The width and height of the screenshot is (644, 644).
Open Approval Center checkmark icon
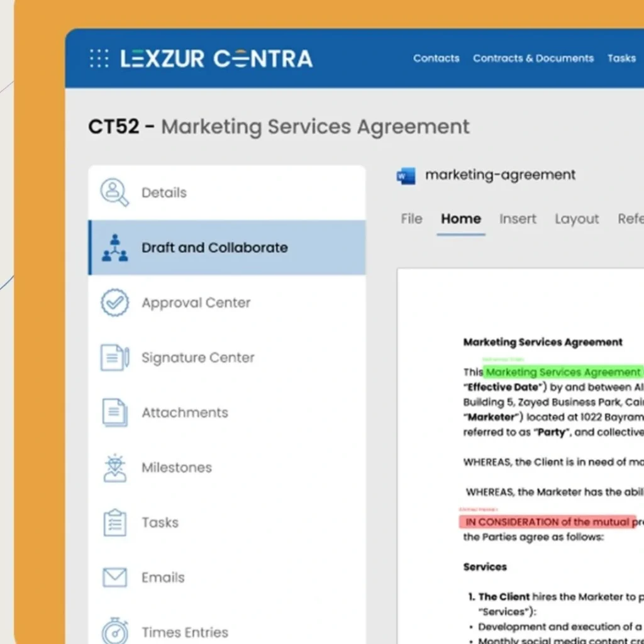tap(114, 303)
